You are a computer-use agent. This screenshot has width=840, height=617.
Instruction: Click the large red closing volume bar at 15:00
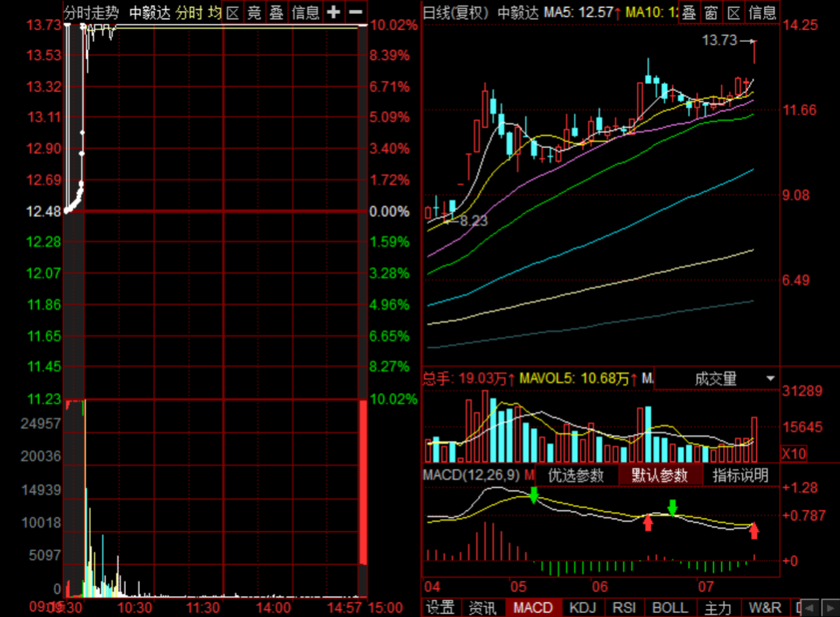tap(363, 482)
